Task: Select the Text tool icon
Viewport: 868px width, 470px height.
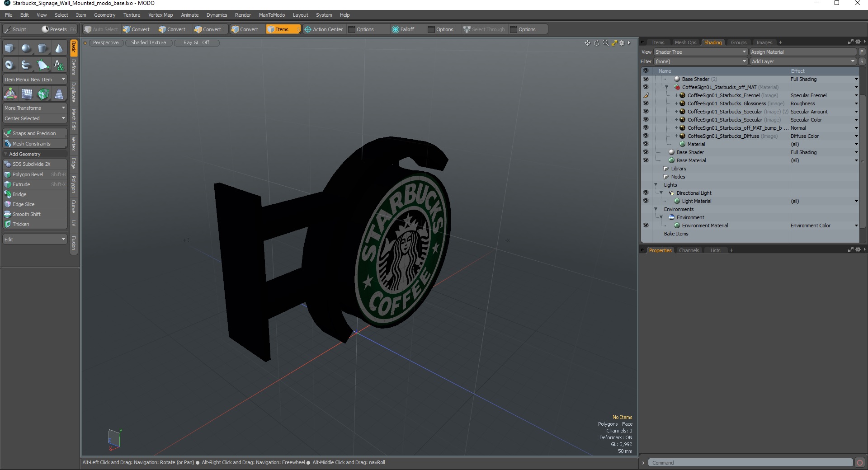Action: (59, 65)
